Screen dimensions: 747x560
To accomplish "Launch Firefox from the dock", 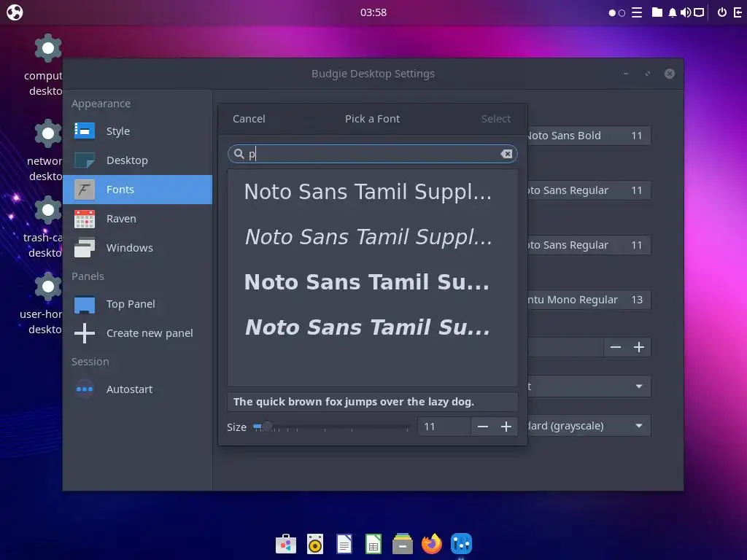I will (432, 544).
